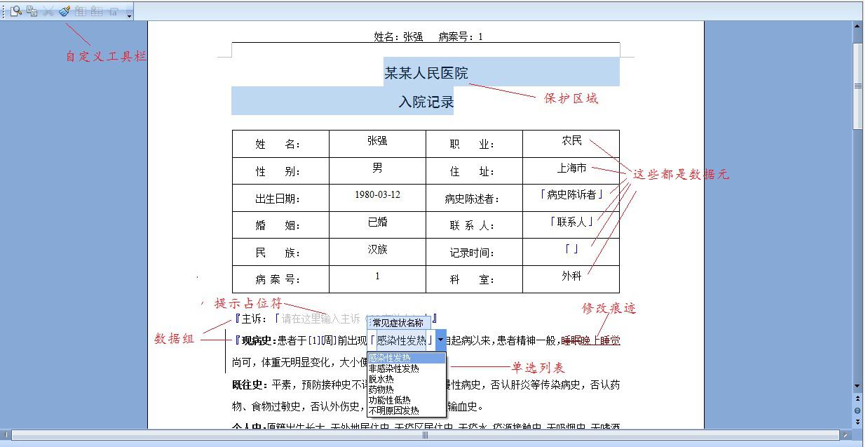Jump to previous page with double-up arrow
The width and height of the screenshot is (868, 447).
pyautogui.click(x=857, y=400)
